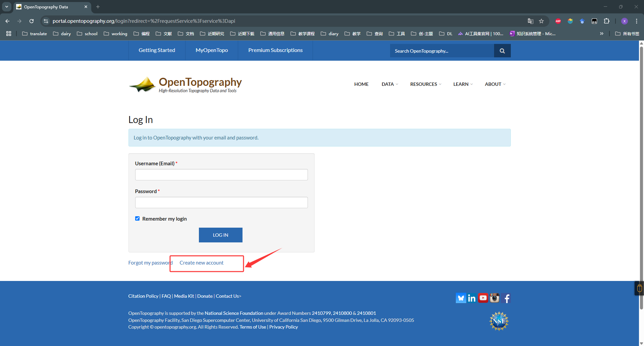644x346 pixels.
Task: Open the Citation Policy link
Action: click(143, 296)
